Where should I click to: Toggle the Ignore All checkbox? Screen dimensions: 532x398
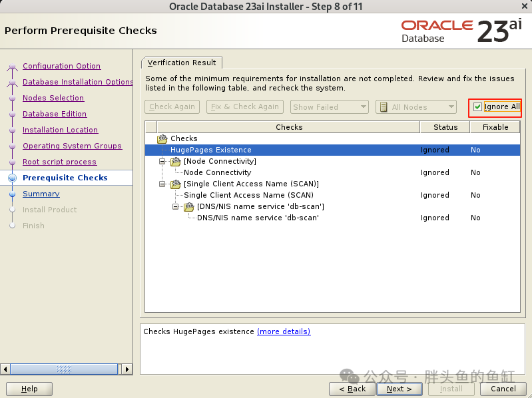click(477, 106)
